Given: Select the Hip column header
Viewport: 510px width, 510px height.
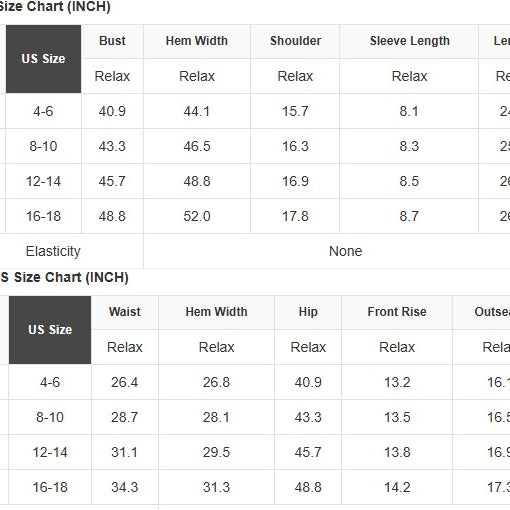Looking at the screenshot, I should (308, 312).
